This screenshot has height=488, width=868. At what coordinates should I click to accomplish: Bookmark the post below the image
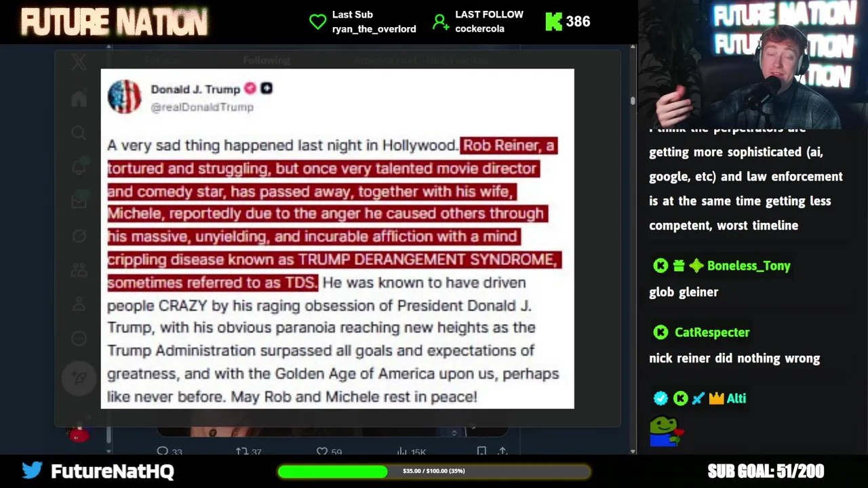pyautogui.click(x=481, y=451)
